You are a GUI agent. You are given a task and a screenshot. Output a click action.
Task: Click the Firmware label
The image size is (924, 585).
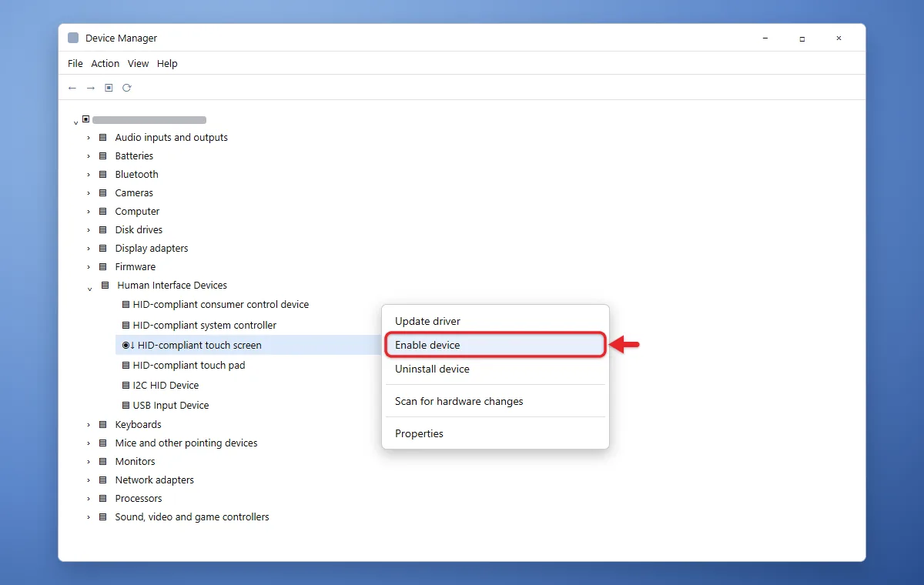pos(136,267)
